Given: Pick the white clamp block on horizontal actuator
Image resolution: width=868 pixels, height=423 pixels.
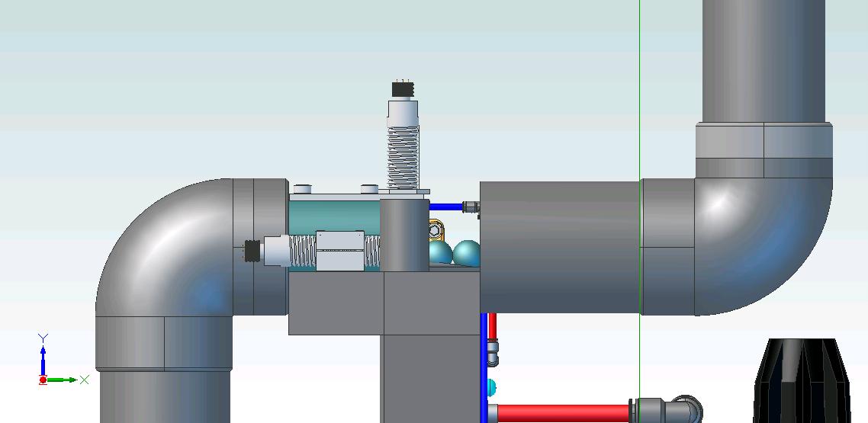Looking at the screenshot, I should click(340, 251).
